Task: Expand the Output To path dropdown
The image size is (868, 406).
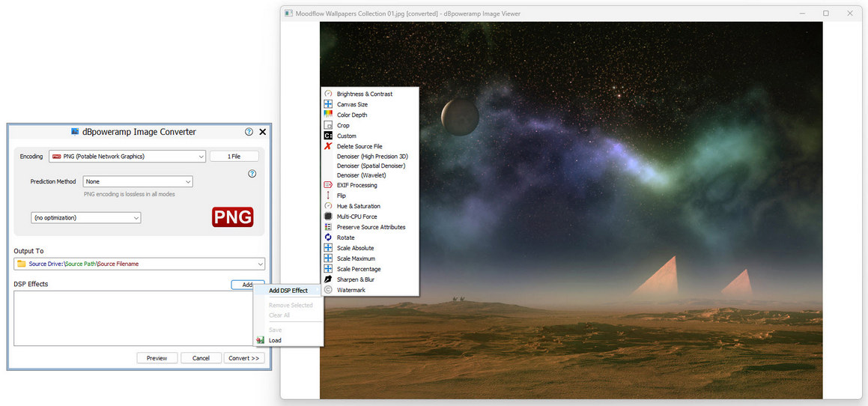Action: click(260, 264)
